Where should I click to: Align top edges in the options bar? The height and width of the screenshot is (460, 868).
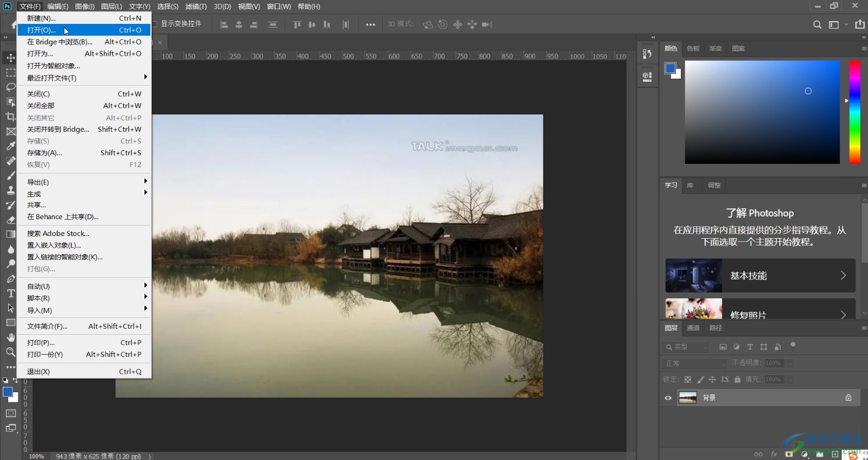point(297,24)
